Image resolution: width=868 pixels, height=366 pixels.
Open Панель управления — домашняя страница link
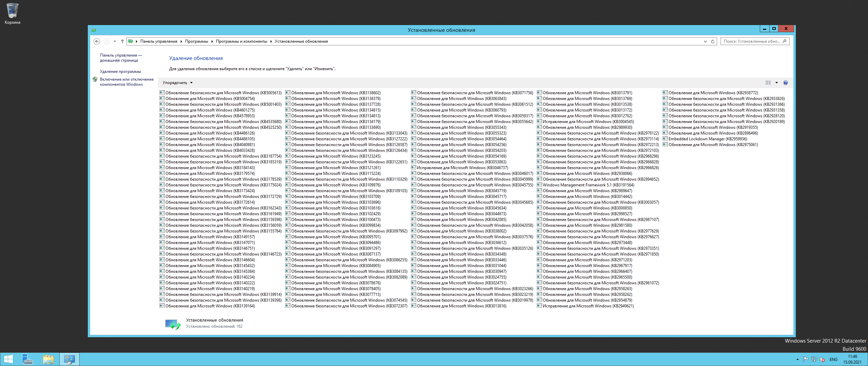click(121, 58)
